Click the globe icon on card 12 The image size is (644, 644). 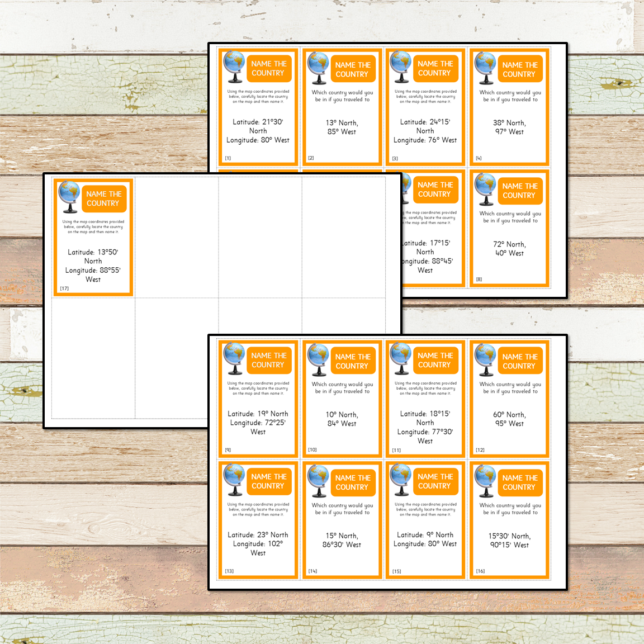(x=485, y=359)
